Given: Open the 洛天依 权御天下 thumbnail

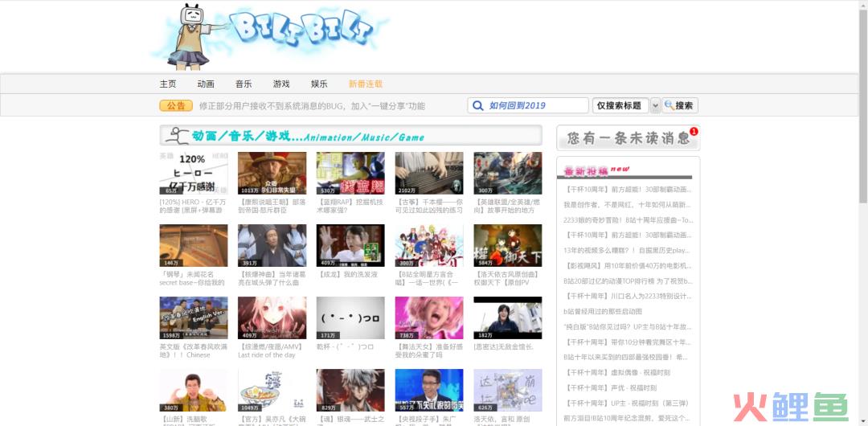Looking at the screenshot, I should pos(508,245).
